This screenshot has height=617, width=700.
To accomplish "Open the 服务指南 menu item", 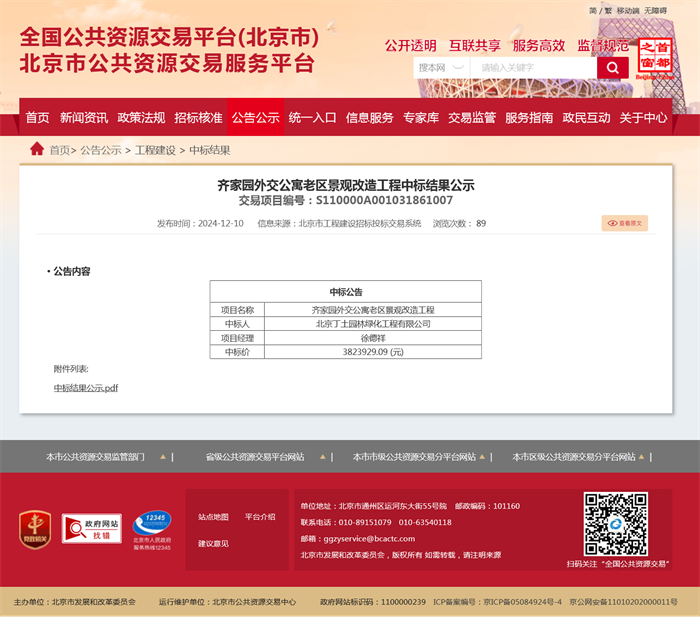I will pos(529,117).
